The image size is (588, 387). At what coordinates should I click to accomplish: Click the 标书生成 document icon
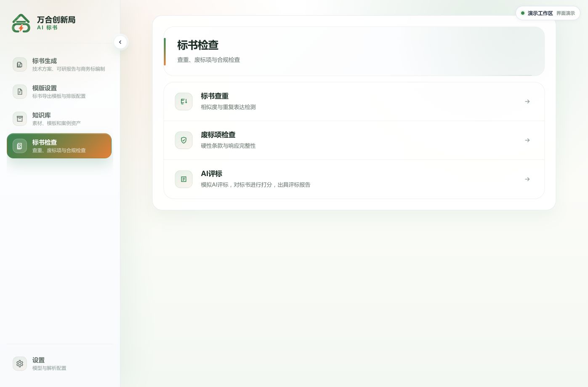[x=20, y=64]
